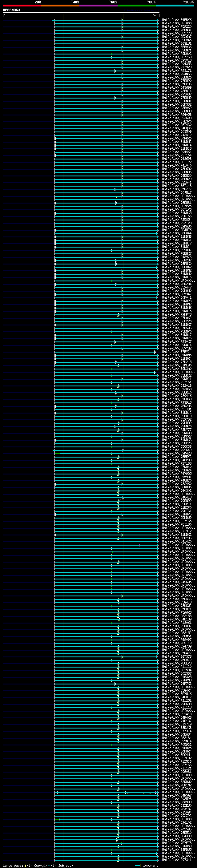Select hit label UniRef100_C7E3V0
The width and height of the screenshot is (197, 868).
[x=177, y=121]
